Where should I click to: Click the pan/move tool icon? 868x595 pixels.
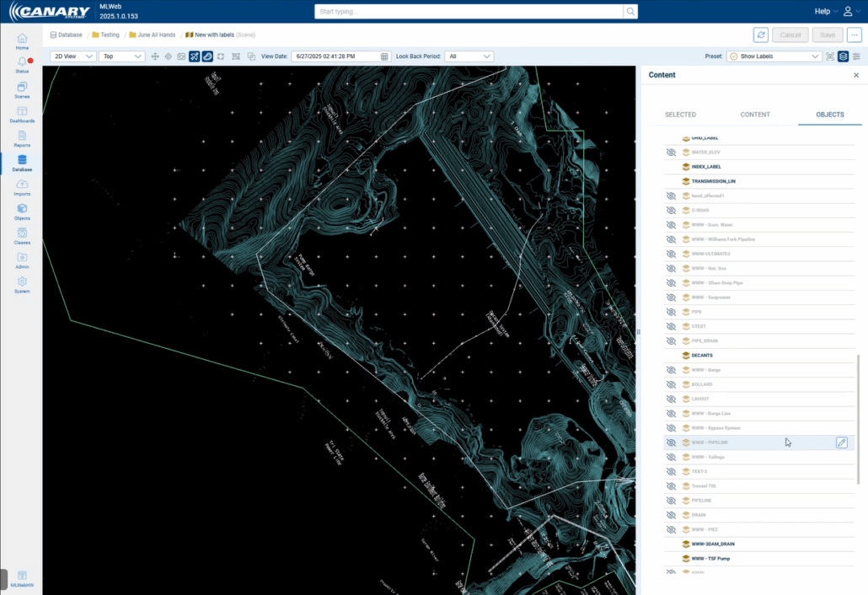pos(155,56)
